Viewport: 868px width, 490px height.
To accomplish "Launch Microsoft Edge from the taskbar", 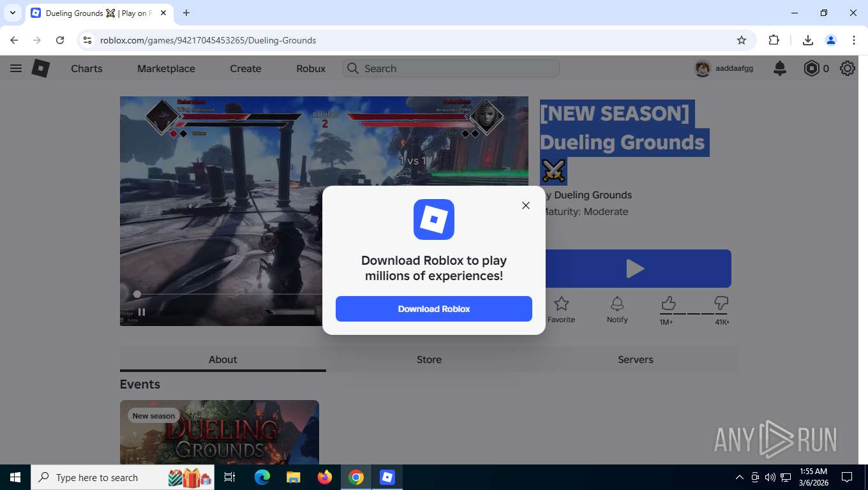I will (x=262, y=477).
